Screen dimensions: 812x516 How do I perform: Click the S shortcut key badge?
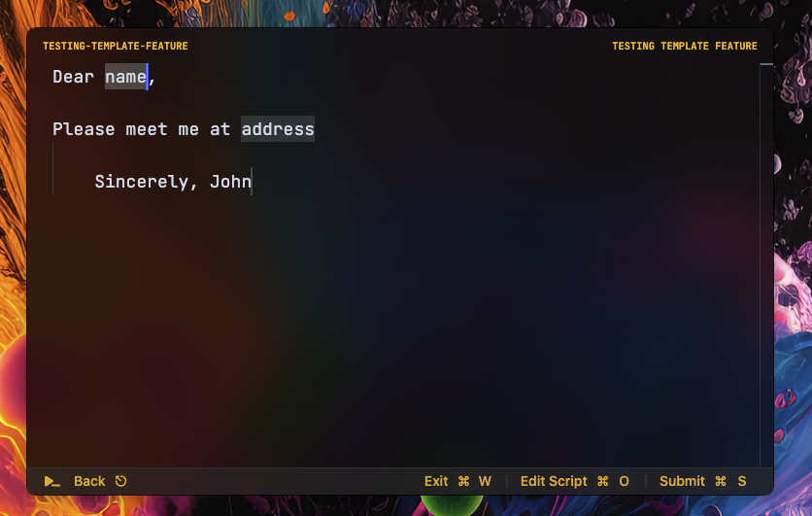pos(741,481)
